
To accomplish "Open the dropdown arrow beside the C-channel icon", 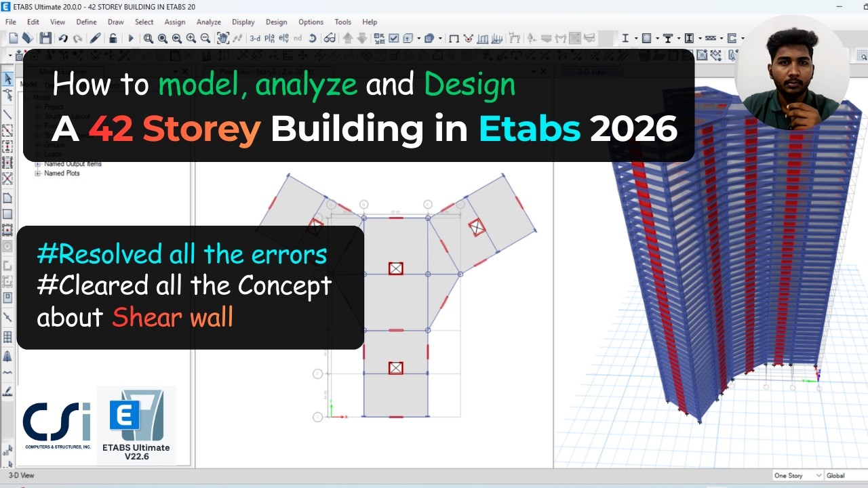I will (x=743, y=39).
